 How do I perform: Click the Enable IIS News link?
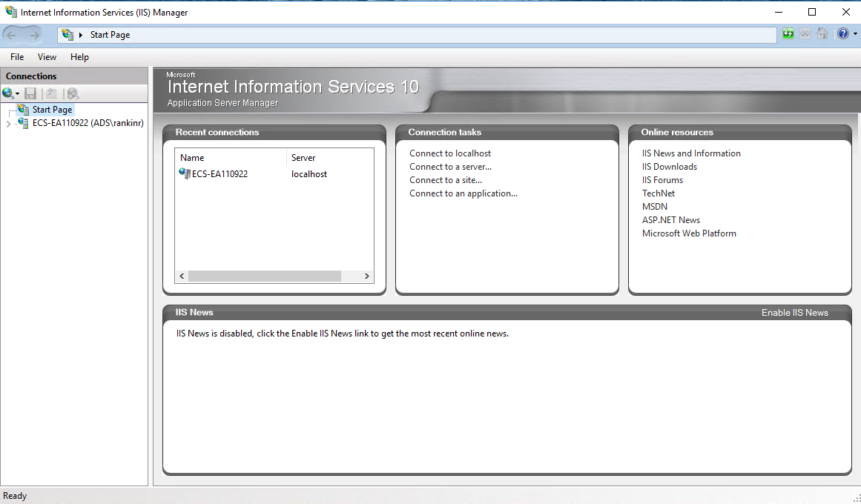(x=794, y=312)
